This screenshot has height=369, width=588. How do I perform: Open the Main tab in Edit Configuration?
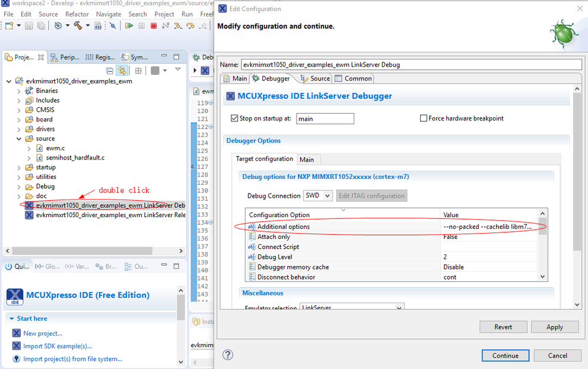[x=235, y=78]
